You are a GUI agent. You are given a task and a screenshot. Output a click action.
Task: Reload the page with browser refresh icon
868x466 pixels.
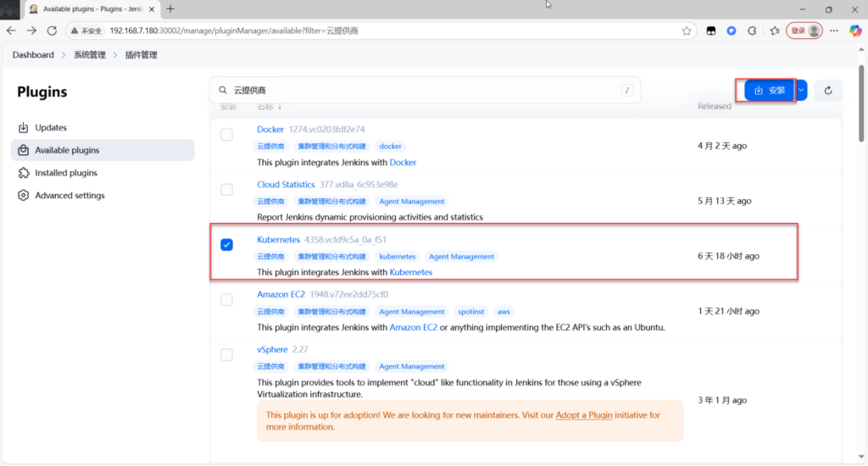click(52, 31)
